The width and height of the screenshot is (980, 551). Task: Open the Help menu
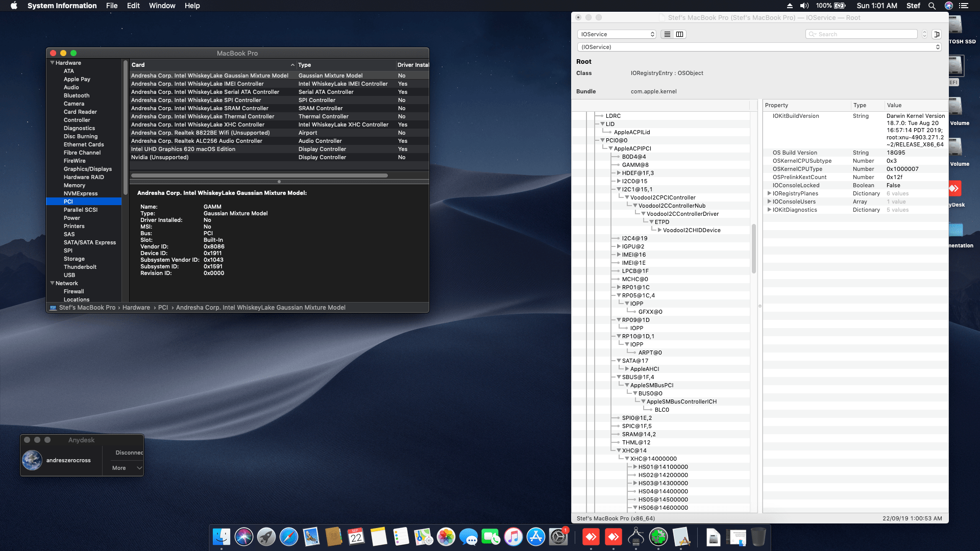point(192,6)
